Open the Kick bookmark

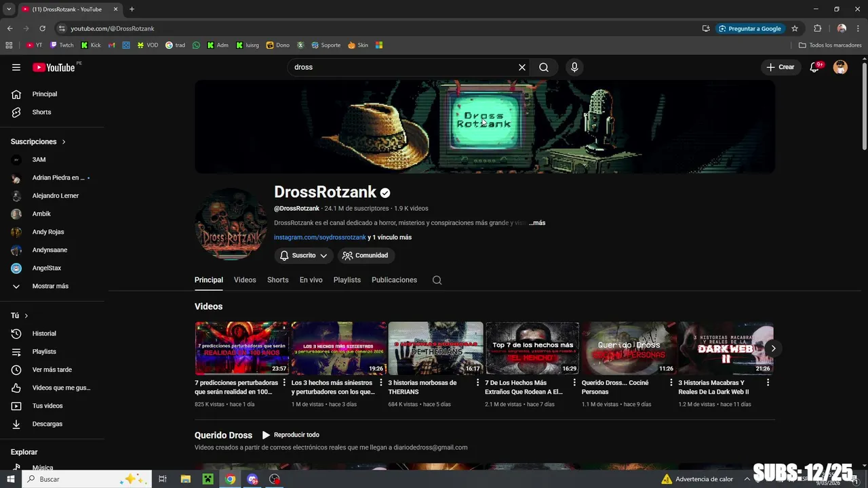(x=91, y=45)
